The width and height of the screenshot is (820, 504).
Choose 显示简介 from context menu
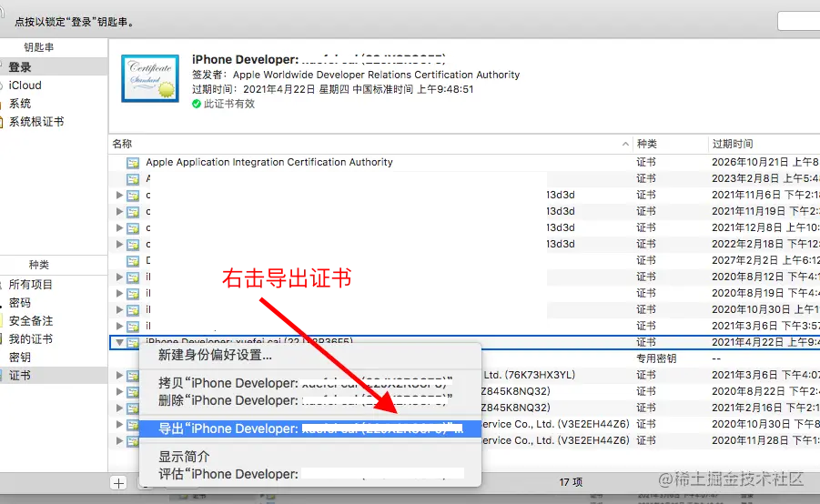click(310, 457)
